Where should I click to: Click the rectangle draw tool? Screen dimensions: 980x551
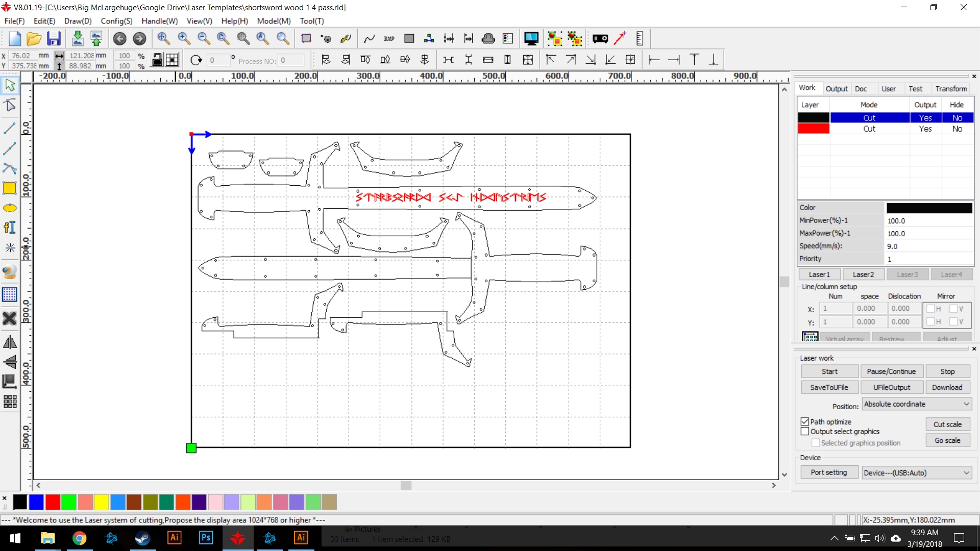pyautogui.click(x=10, y=188)
